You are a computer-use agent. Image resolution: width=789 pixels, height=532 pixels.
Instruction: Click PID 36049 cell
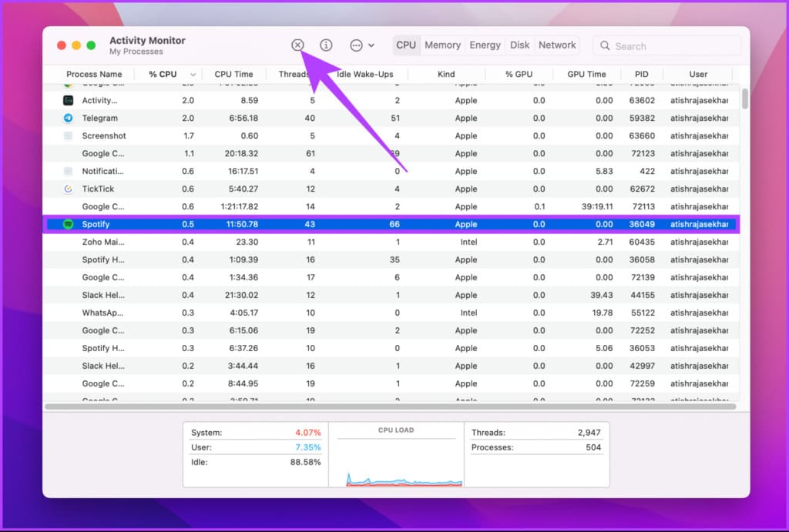tap(642, 224)
